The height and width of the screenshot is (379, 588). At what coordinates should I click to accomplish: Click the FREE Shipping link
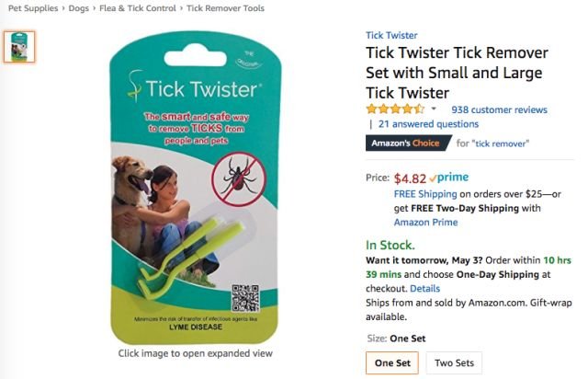(425, 194)
